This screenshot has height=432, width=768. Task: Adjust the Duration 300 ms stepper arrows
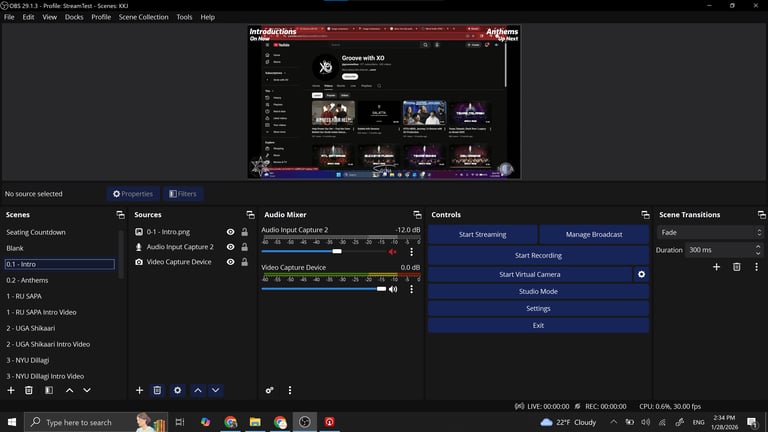pos(758,250)
